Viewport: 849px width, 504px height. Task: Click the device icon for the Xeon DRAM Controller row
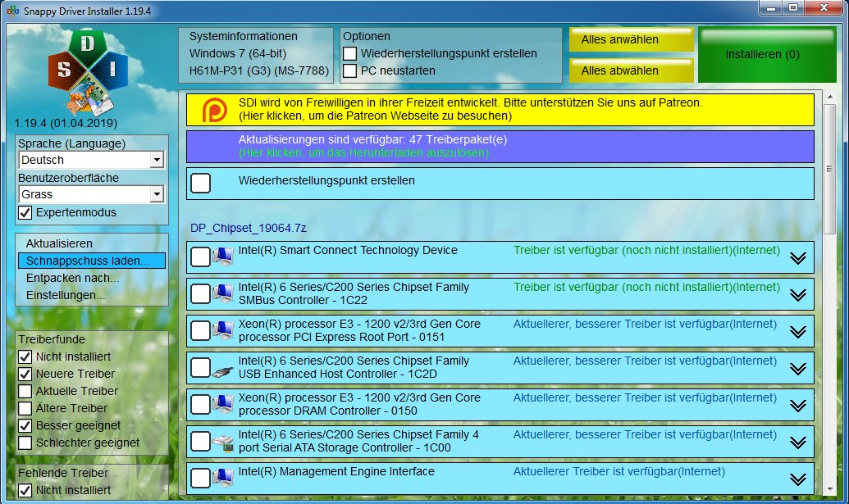223,403
